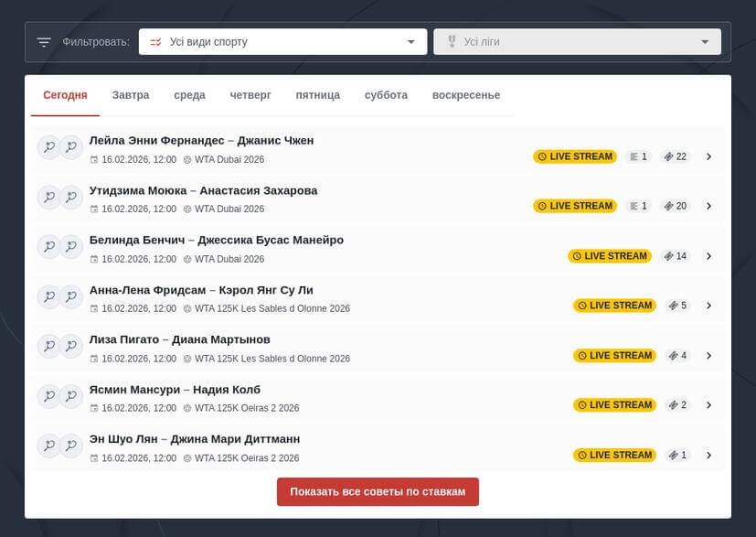Select the пятница tab
Screen dimensions: 756x537
pyautogui.click(x=317, y=95)
